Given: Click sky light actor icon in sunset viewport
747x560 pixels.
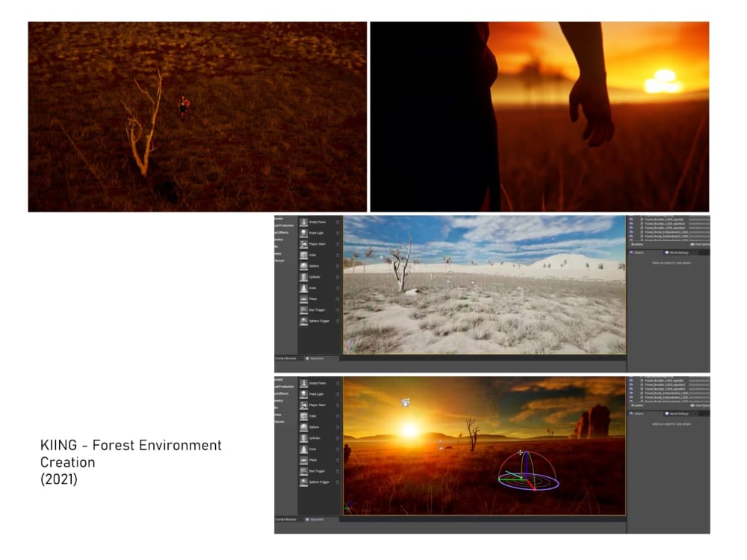Looking at the screenshot, I should click(406, 403).
